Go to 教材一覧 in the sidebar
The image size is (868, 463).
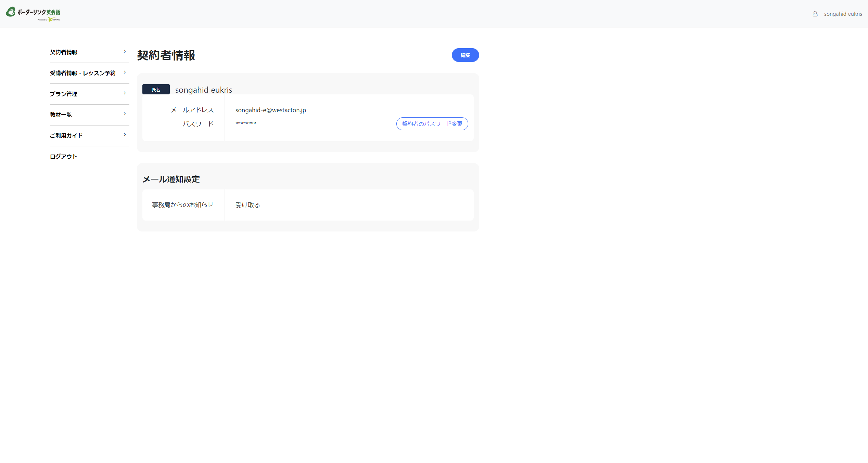coord(61,115)
